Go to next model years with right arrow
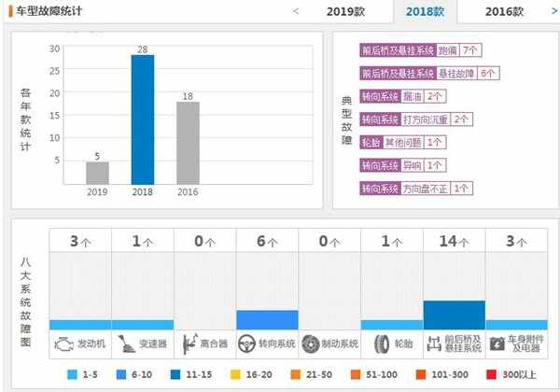This screenshot has height=392, width=560. pyautogui.click(x=554, y=11)
